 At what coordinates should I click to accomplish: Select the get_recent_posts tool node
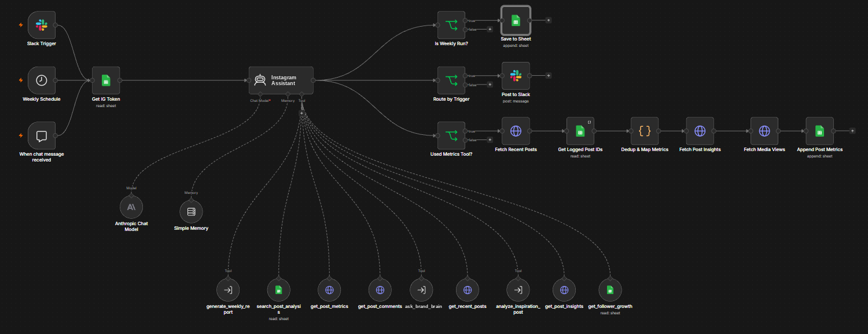coord(467,289)
